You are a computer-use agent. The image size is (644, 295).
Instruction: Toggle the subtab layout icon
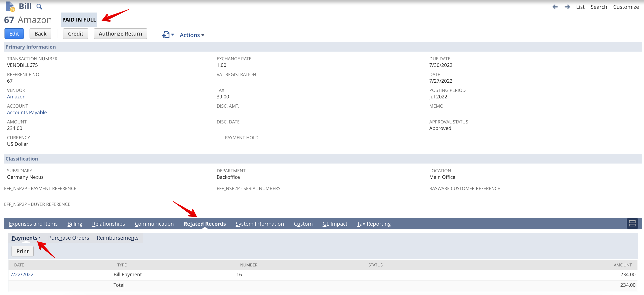click(632, 223)
